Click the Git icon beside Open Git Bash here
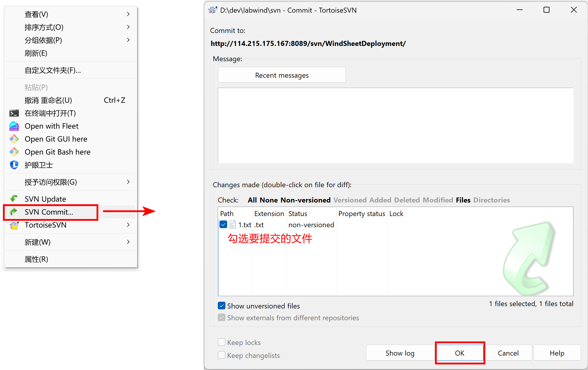The height and width of the screenshot is (370, 588). (14, 152)
